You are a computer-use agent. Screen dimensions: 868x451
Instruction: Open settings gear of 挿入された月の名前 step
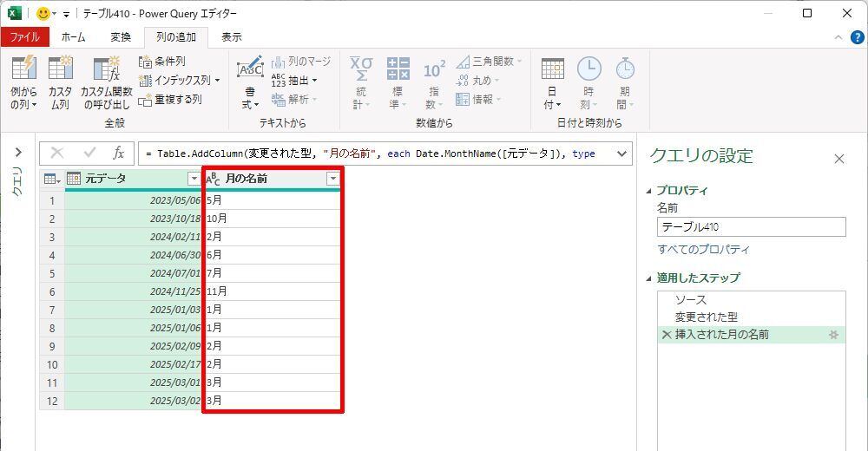(833, 334)
